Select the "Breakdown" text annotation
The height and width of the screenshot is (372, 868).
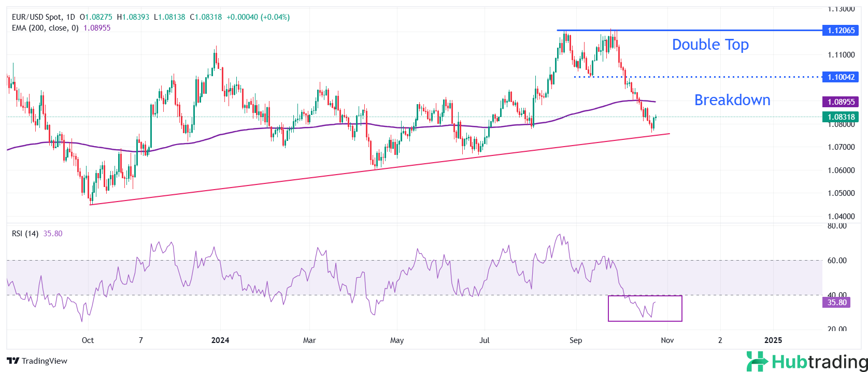click(732, 100)
